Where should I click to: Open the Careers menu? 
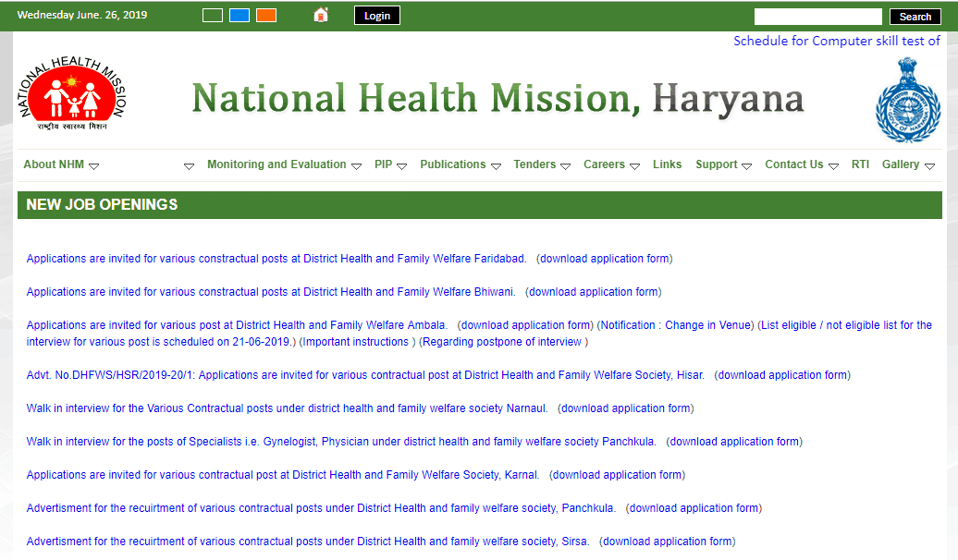(x=604, y=164)
